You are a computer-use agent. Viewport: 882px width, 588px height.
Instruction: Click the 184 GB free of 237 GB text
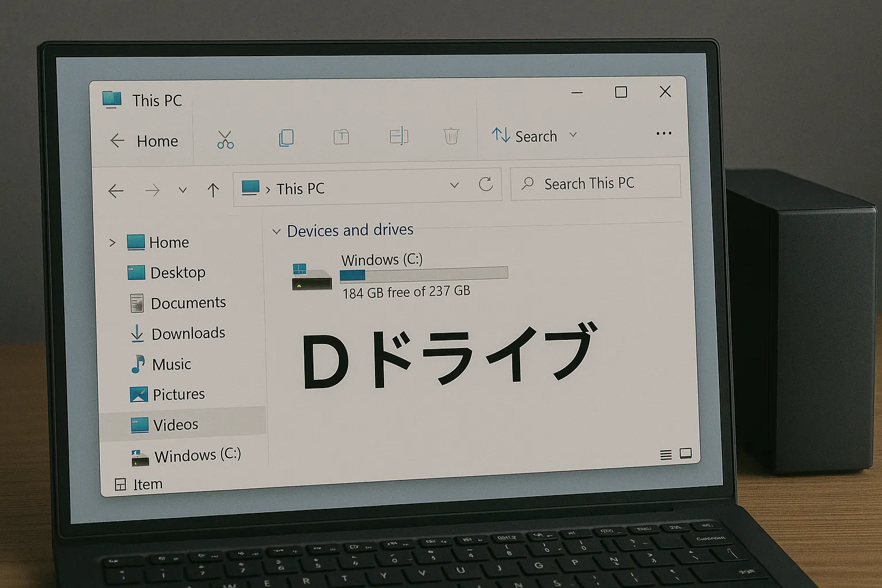pos(406,292)
